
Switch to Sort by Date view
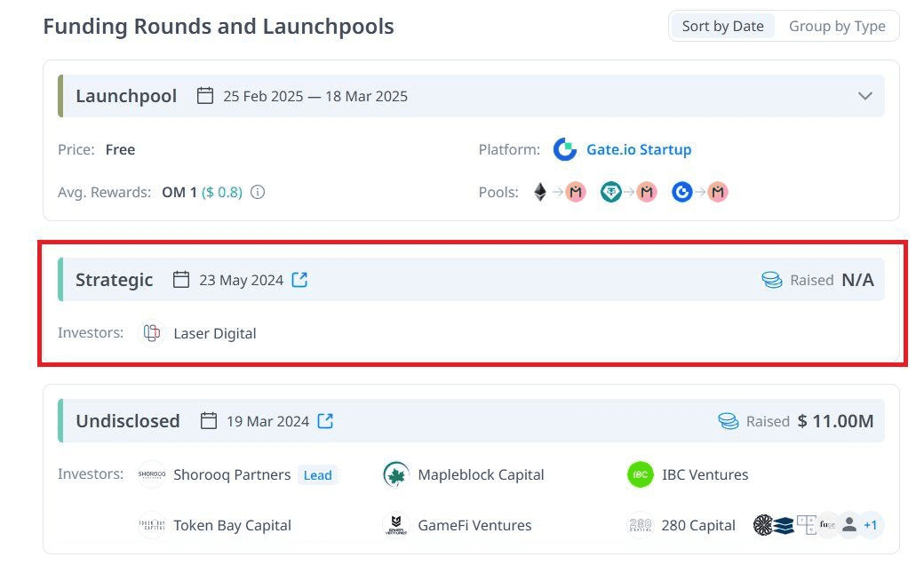pos(722,27)
